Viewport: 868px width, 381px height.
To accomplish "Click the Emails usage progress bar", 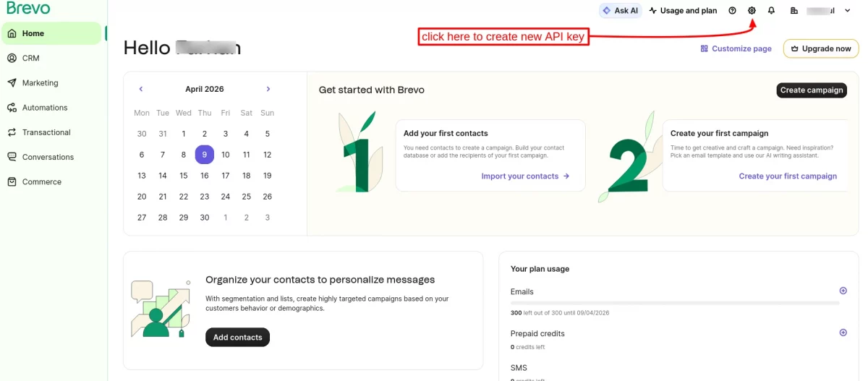I will pos(675,303).
